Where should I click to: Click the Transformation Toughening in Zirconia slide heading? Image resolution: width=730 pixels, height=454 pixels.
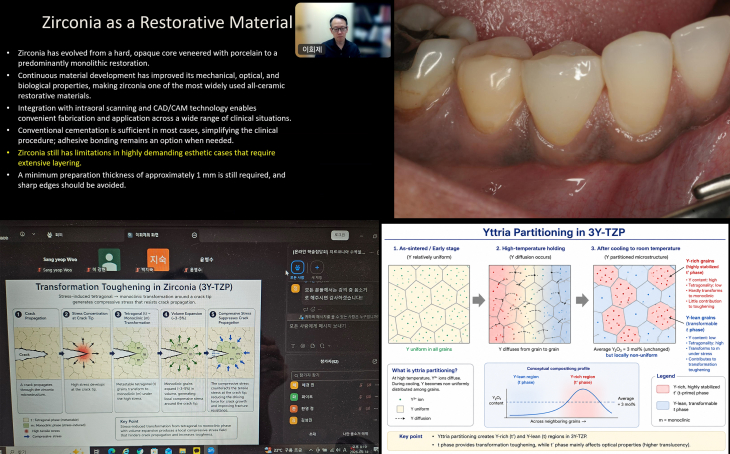(x=134, y=287)
